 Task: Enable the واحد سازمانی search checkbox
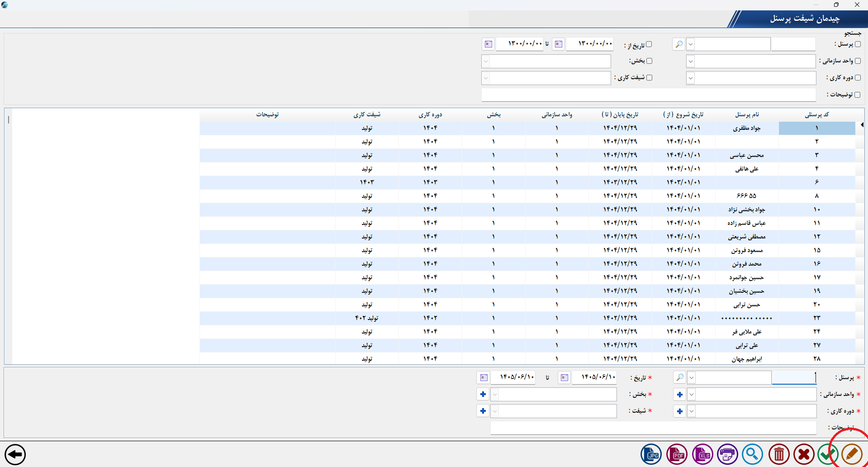858,61
